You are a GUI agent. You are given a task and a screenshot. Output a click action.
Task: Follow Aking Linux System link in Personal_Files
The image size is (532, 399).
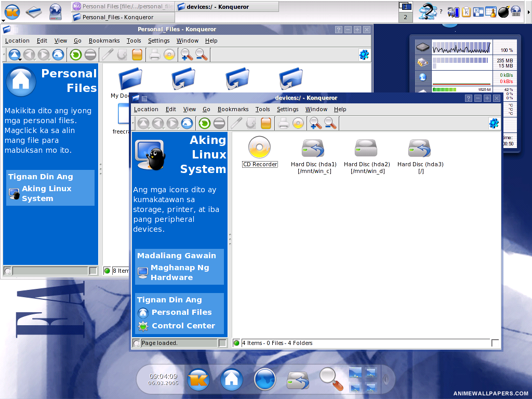[46, 193]
